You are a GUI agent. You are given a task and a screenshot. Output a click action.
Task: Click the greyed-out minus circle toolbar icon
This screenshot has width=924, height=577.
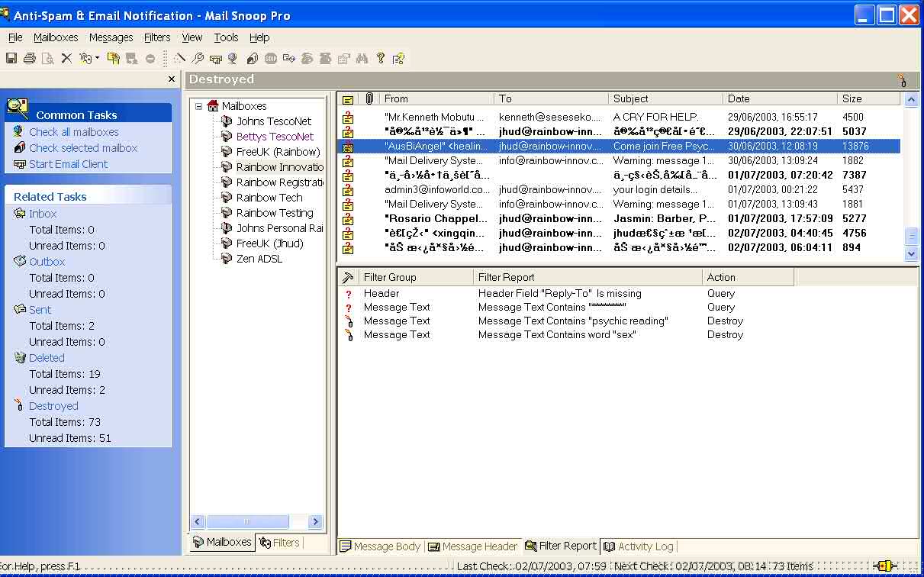[150, 58]
